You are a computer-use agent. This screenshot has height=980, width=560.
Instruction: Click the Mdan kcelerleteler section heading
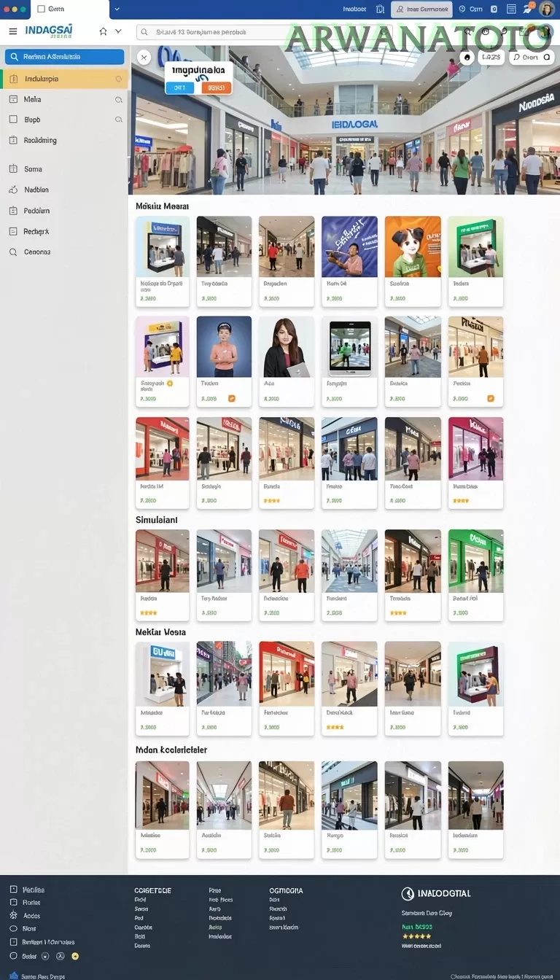[171, 750]
